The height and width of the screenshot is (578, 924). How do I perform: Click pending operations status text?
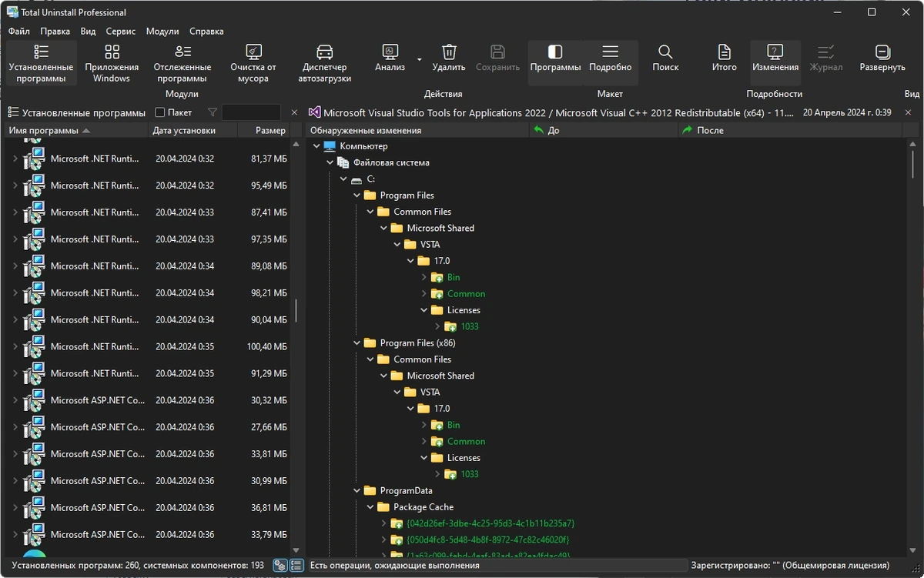point(394,566)
